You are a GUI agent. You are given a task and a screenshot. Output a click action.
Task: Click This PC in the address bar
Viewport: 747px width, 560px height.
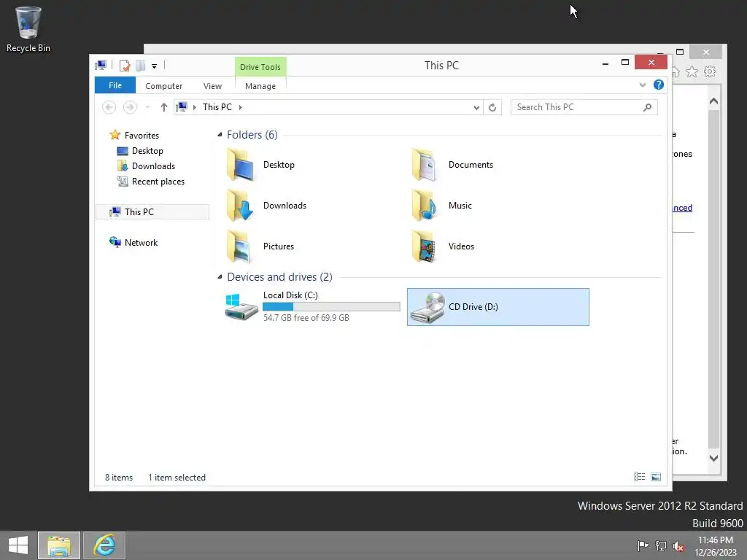click(x=217, y=107)
